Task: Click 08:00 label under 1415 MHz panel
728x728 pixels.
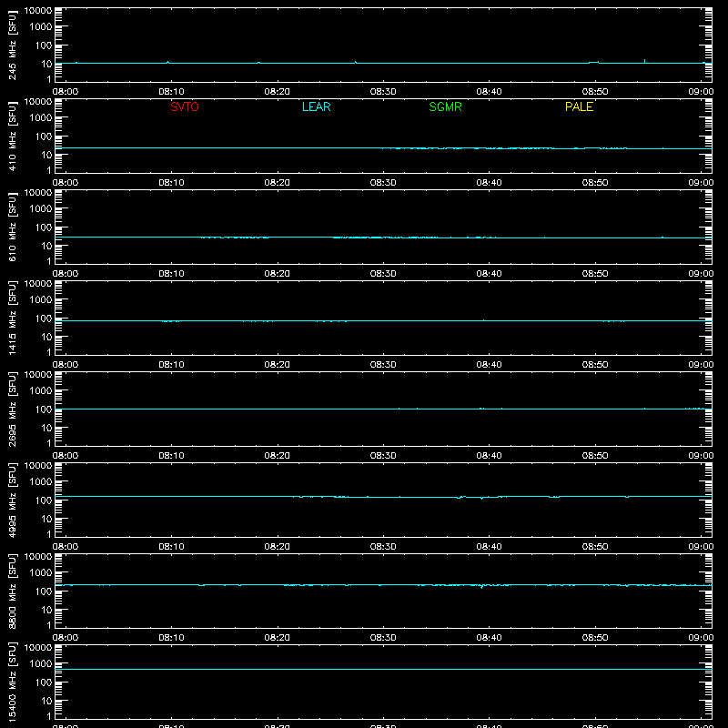Action: tap(66, 365)
